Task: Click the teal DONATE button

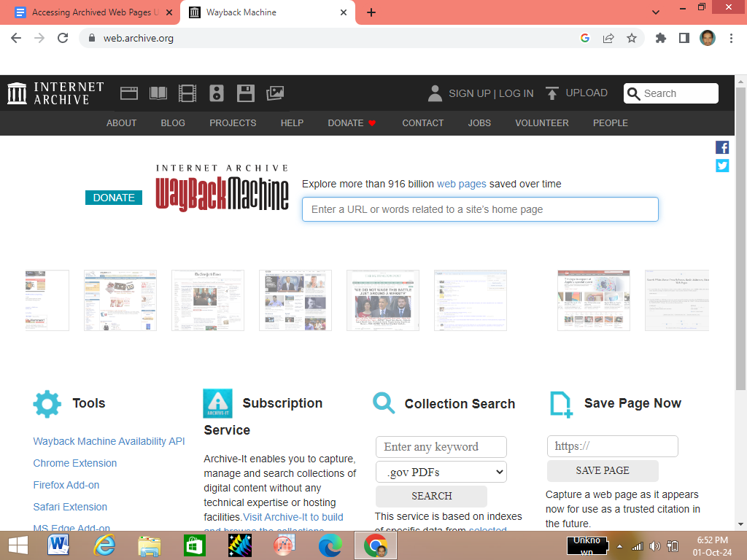Action: pos(114,198)
